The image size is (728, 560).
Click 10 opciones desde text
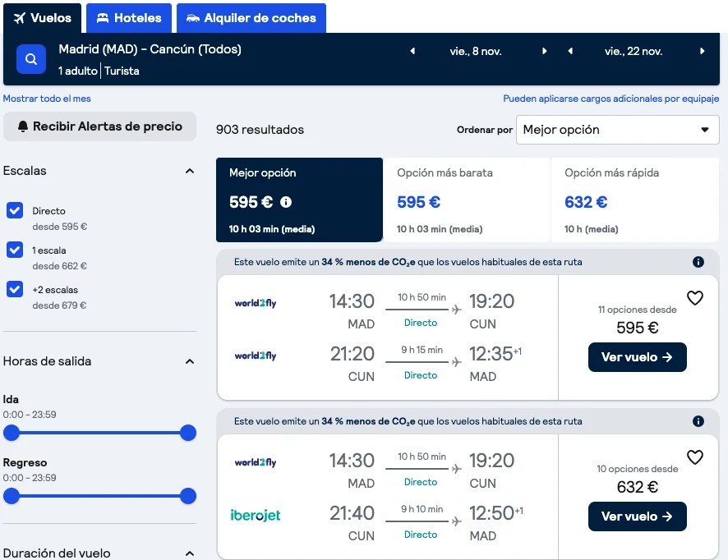tap(637, 469)
